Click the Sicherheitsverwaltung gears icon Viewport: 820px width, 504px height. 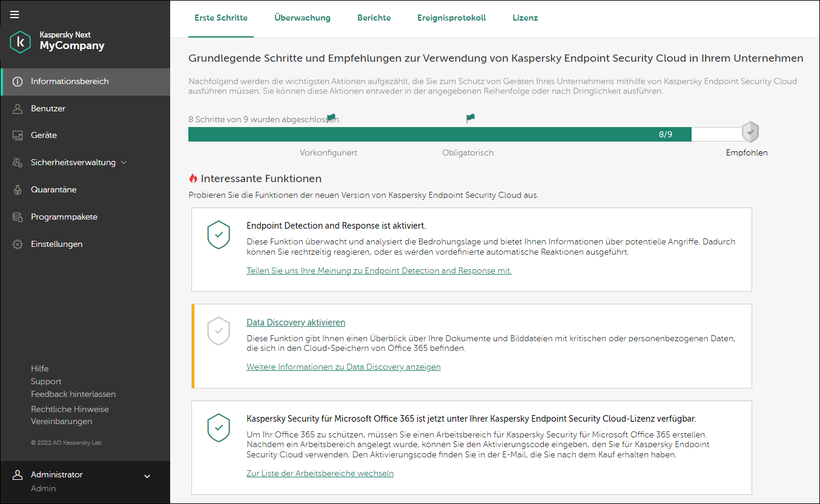point(18,163)
